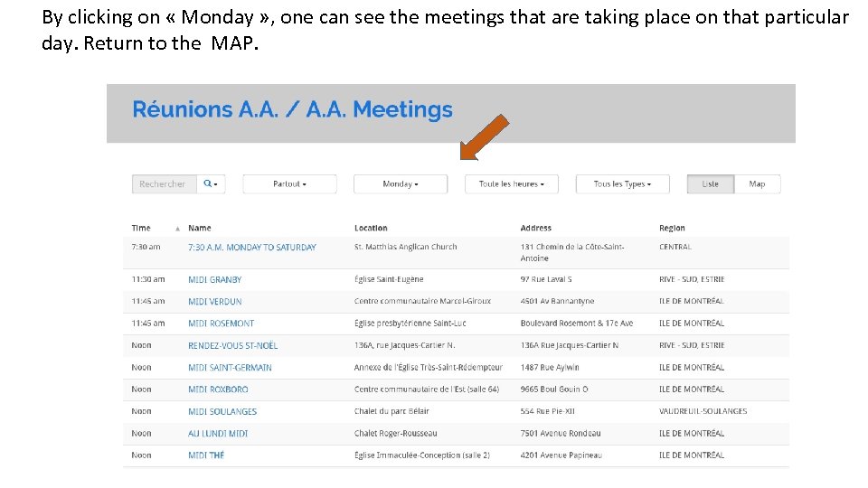
Task: Switch to the Liste view
Action: [711, 184]
